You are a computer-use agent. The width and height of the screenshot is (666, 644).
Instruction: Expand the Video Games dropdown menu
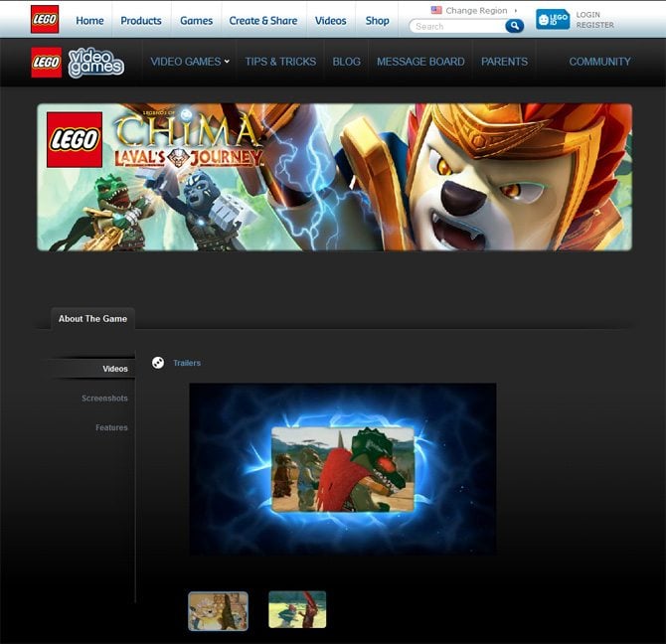tap(189, 62)
